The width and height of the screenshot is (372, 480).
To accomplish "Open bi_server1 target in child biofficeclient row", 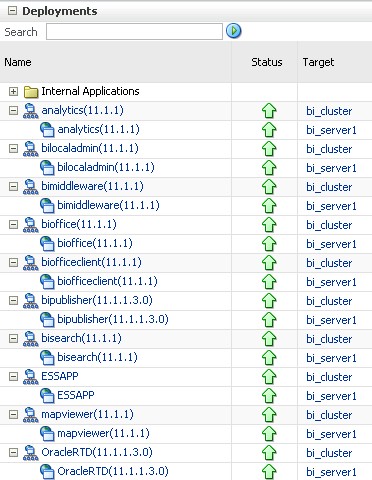I will [x=331, y=282].
